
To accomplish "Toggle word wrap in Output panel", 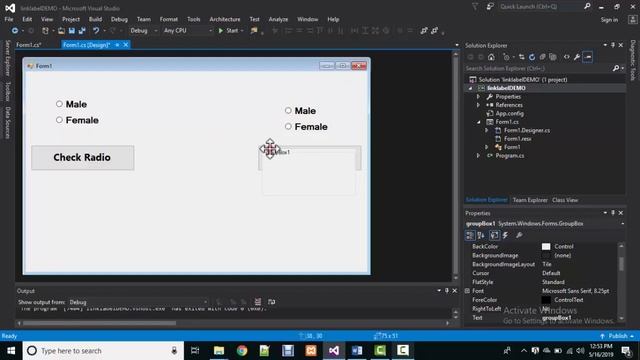I will (271, 302).
